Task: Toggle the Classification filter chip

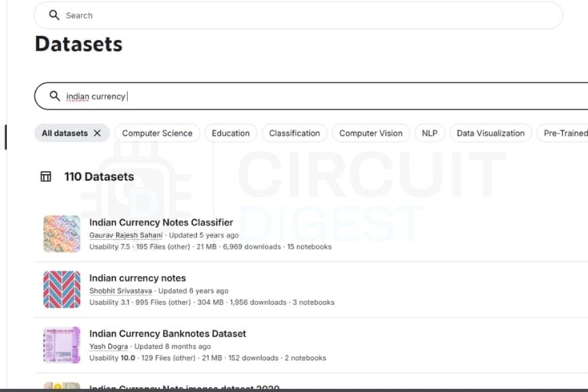Action: (x=294, y=133)
